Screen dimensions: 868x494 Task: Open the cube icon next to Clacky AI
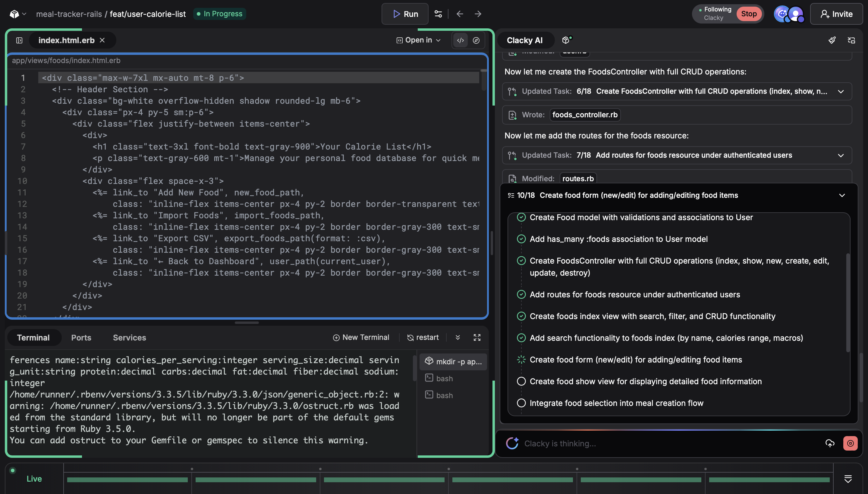pos(567,40)
